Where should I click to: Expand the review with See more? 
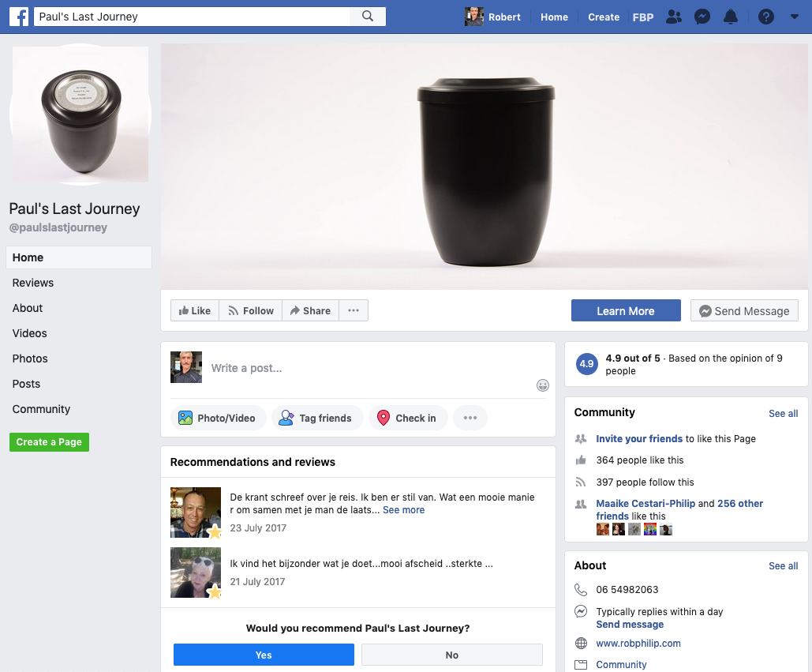click(403, 510)
